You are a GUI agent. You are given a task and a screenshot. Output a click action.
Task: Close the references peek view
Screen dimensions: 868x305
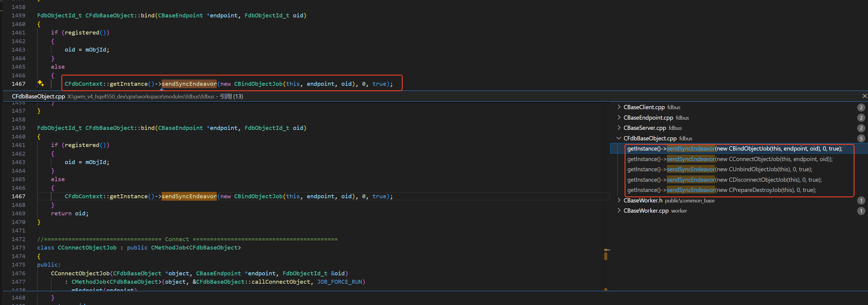click(864, 96)
